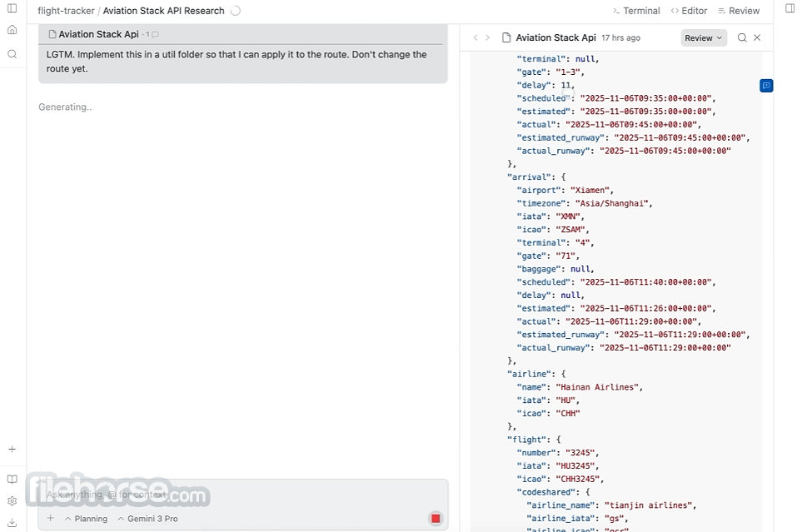802x532 pixels.
Task: Click the 17 hrs ago timestamp
Action: pyautogui.click(x=621, y=37)
